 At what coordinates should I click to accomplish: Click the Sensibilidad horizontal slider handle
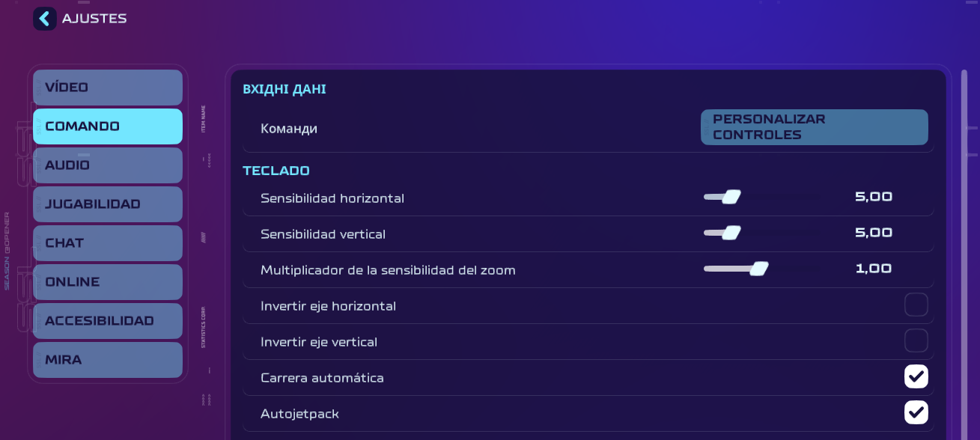731,197
